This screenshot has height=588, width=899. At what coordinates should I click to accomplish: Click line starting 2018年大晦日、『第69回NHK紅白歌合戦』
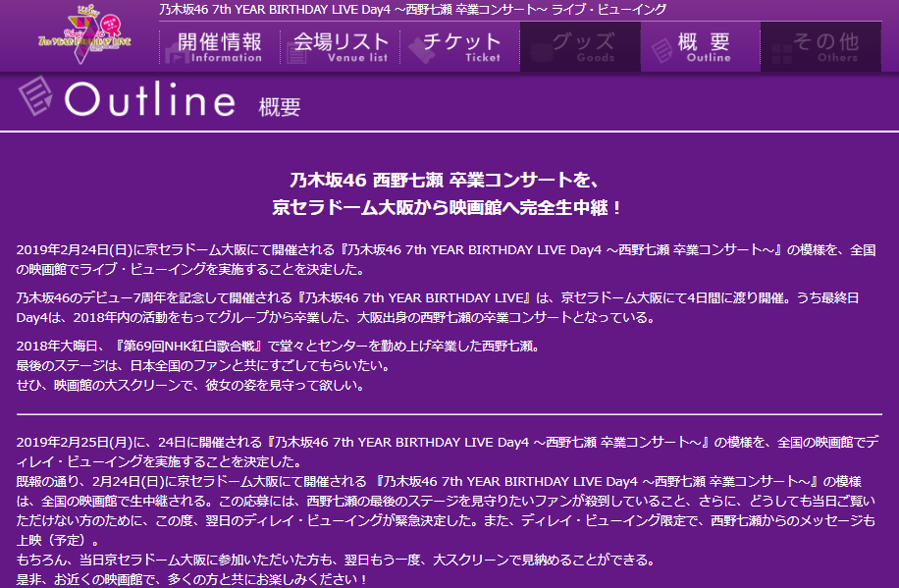pyautogui.click(x=278, y=346)
